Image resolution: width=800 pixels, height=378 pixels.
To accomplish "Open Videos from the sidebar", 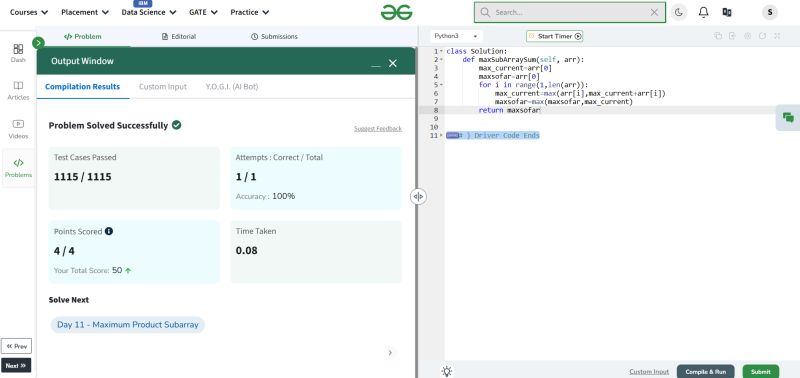I will (x=18, y=129).
